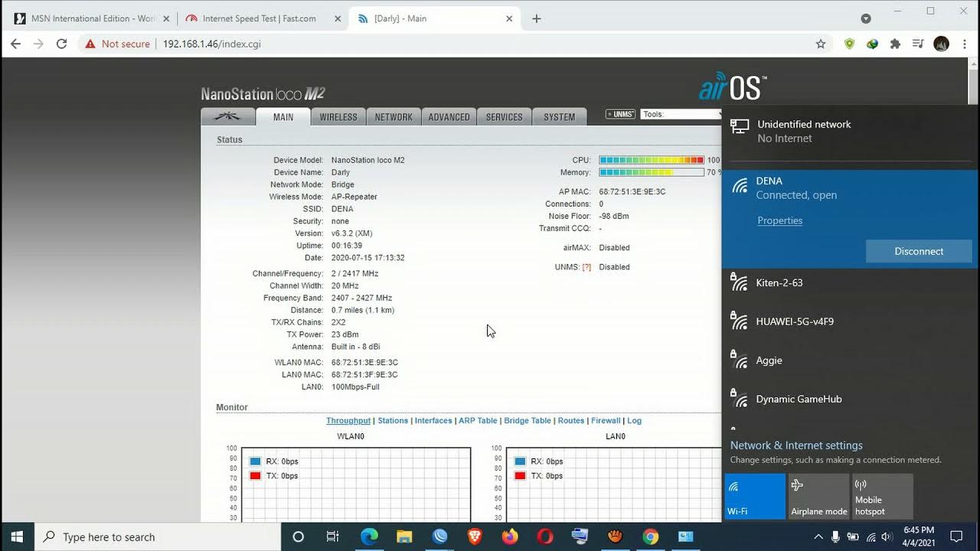The height and width of the screenshot is (551, 980).
Task: Open Cortana circle on taskbar
Action: (x=298, y=536)
